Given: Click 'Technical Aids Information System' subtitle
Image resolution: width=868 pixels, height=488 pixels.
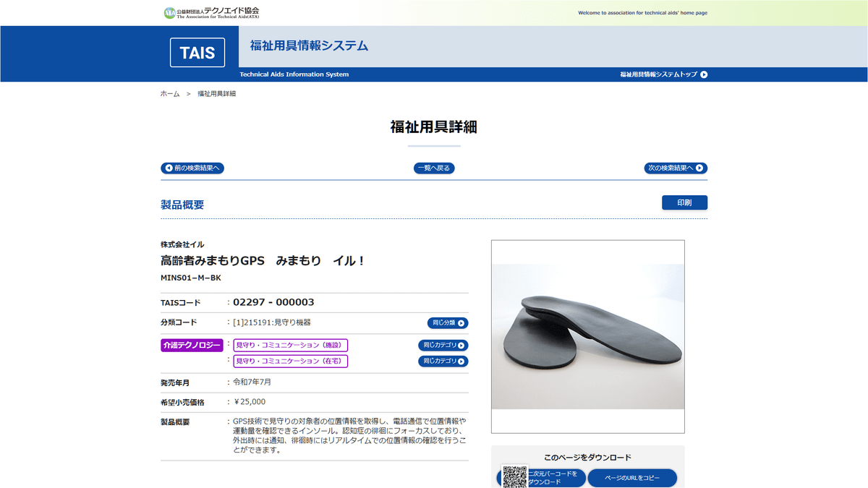Looking at the screenshot, I should click(x=294, y=74).
